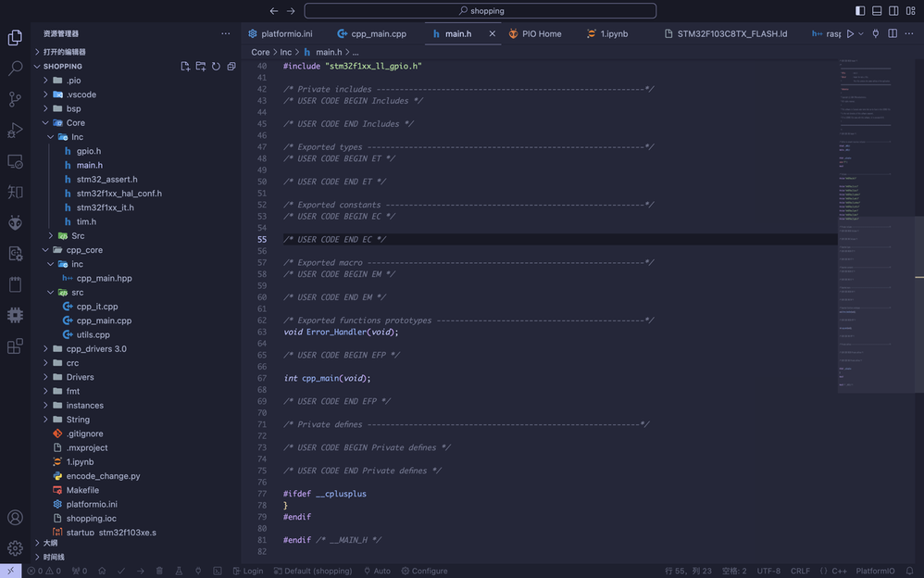Click the PlatformIO build checkmark icon
Screen dimensions: 924x578
pos(121,572)
